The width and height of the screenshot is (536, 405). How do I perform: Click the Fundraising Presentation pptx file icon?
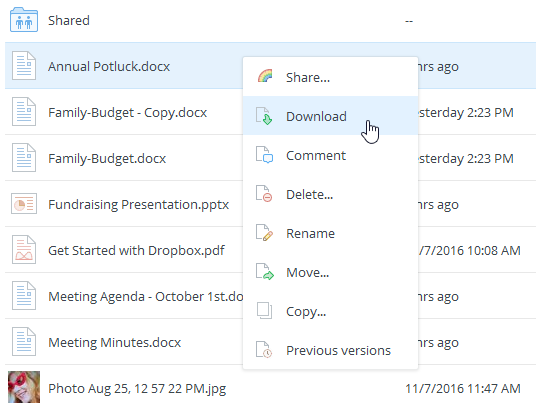coord(24,204)
